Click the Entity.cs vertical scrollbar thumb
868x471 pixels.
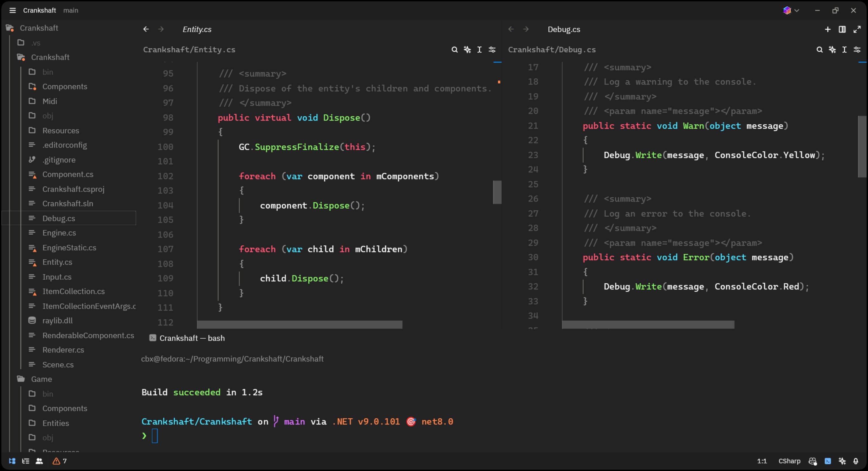pos(497,192)
